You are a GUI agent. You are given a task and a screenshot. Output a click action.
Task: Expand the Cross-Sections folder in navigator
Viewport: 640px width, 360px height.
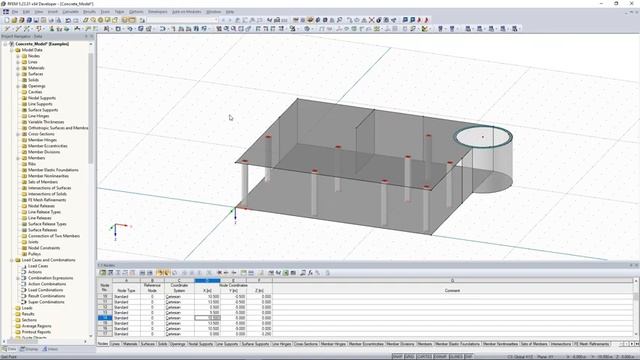tap(18, 134)
